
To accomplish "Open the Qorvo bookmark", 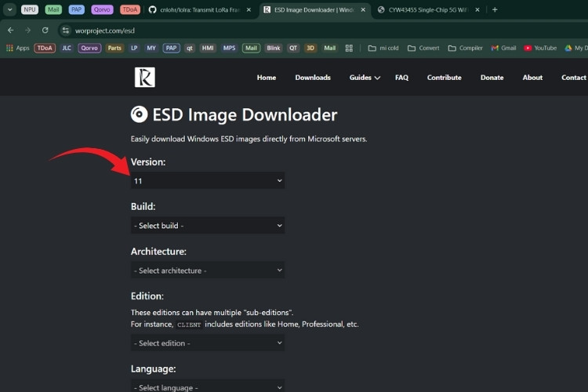I will click(x=89, y=48).
